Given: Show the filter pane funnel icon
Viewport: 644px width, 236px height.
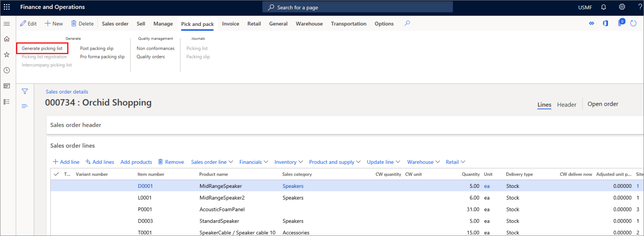Looking at the screenshot, I should click(25, 91).
